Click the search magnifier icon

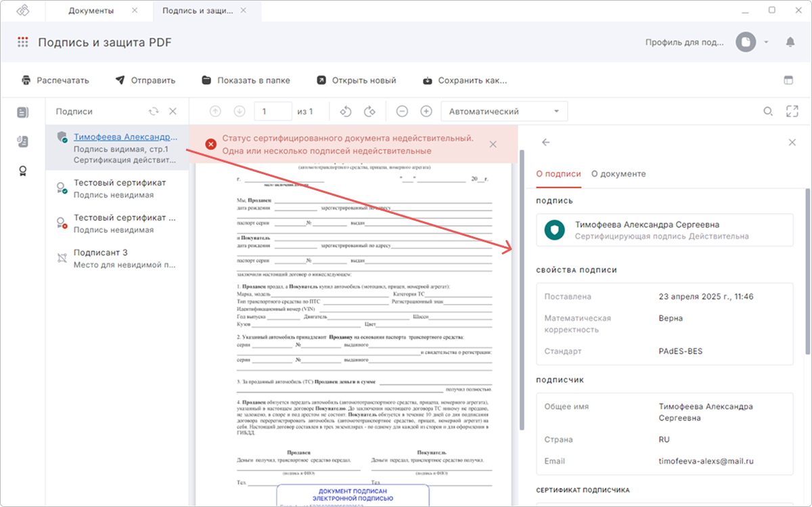tap(768, 111)
